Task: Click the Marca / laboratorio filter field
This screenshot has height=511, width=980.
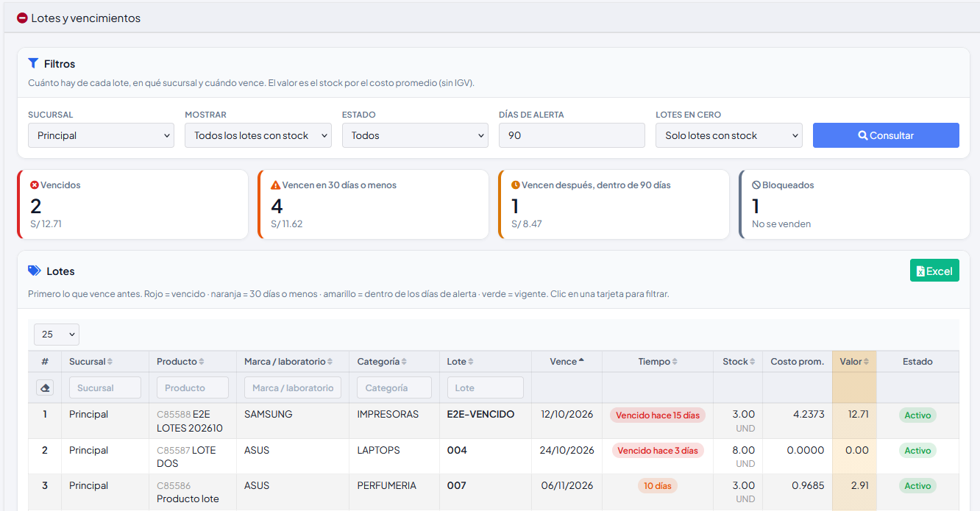Action: click(x=293, y=387)
